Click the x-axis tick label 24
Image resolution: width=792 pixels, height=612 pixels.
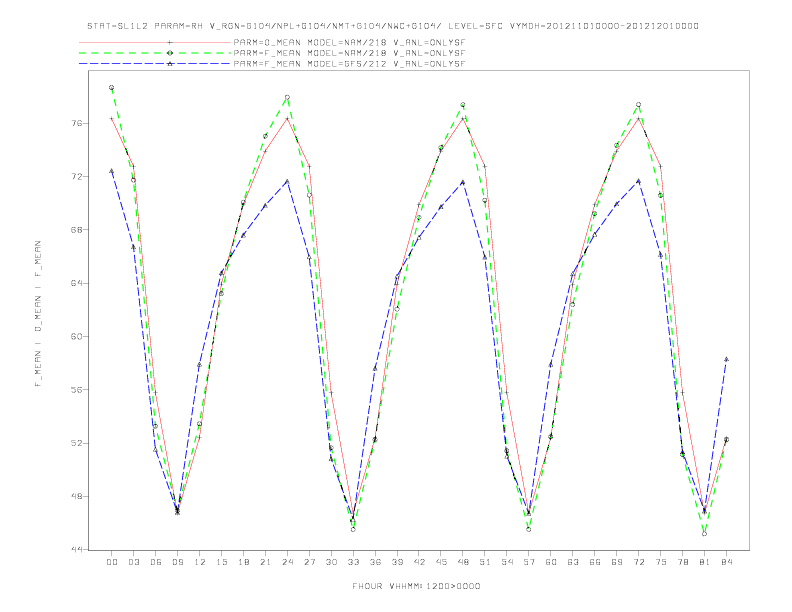[287, 562]
